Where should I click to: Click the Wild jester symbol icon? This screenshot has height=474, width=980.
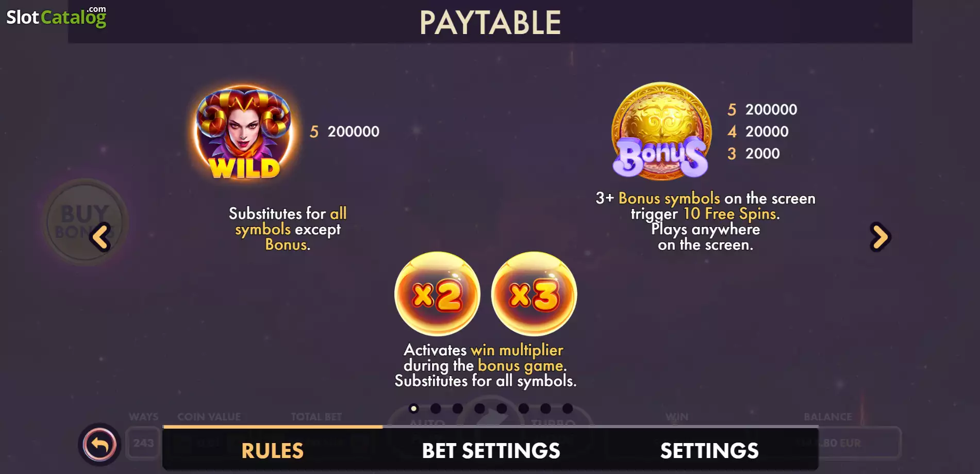point(243,133)
